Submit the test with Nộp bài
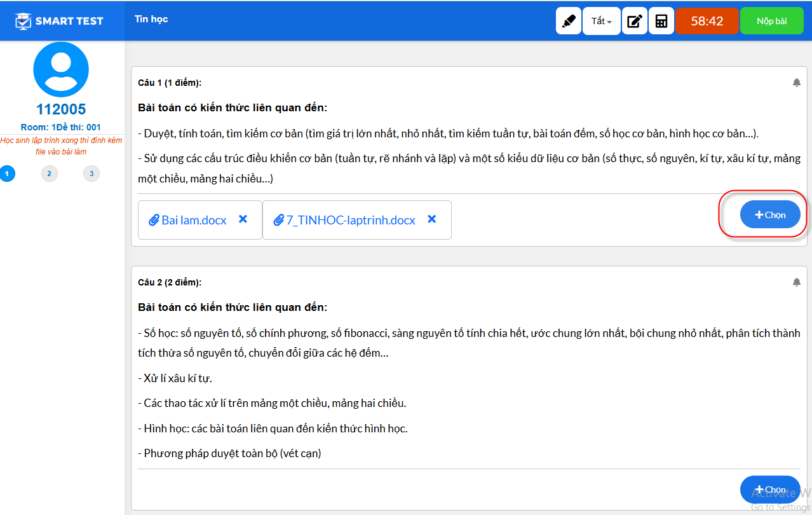The width and height of the screenshot is (812, 515). tap(772, 21)
